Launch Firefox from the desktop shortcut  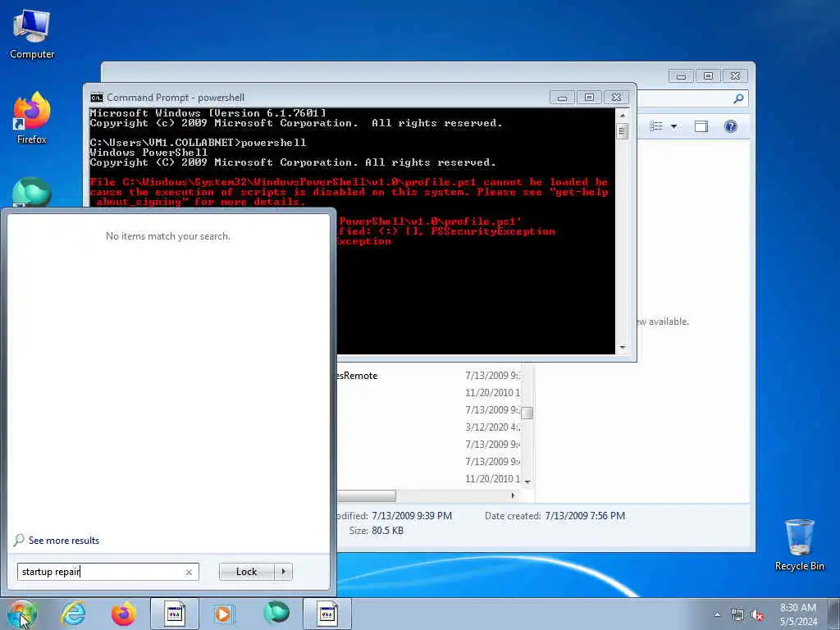coord(32,118)
